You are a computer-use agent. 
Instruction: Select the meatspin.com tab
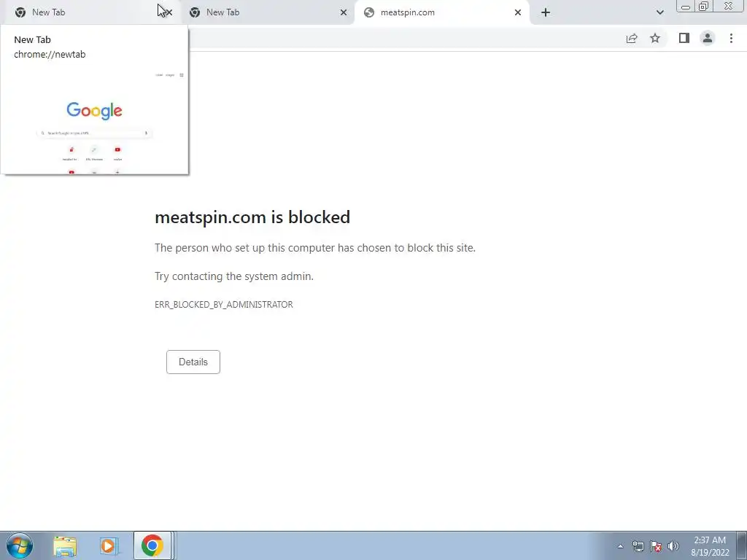[442, 12]
